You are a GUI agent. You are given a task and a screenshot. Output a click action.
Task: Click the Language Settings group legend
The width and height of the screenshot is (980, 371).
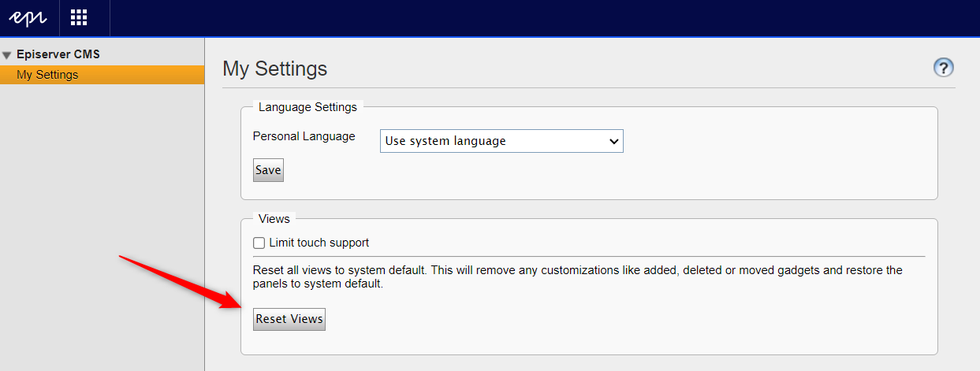(307, 107)
